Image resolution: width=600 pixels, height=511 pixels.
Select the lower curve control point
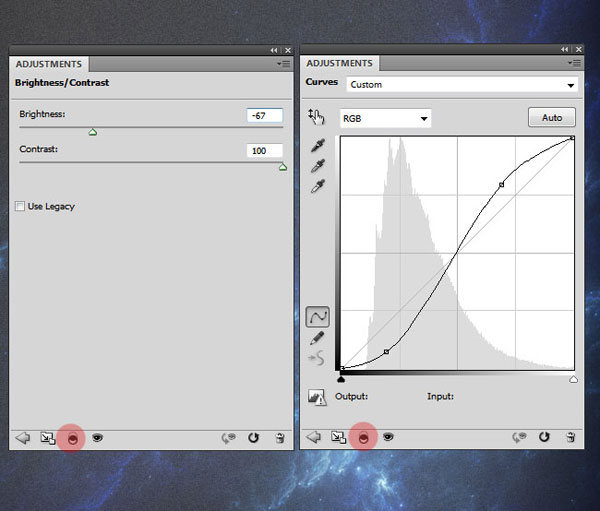tap(386, 351)
